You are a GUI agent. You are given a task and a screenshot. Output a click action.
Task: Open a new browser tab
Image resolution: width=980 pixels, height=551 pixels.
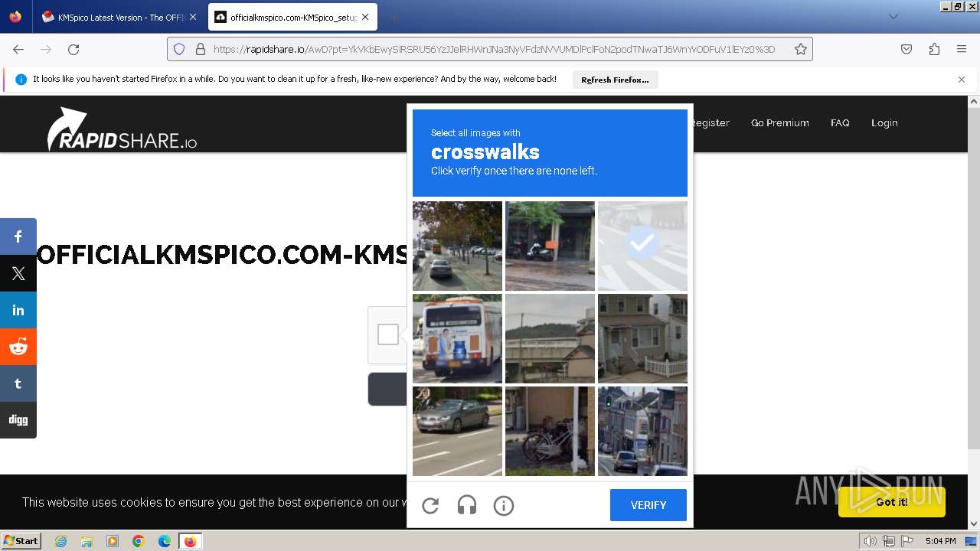[x=394, y=17]
